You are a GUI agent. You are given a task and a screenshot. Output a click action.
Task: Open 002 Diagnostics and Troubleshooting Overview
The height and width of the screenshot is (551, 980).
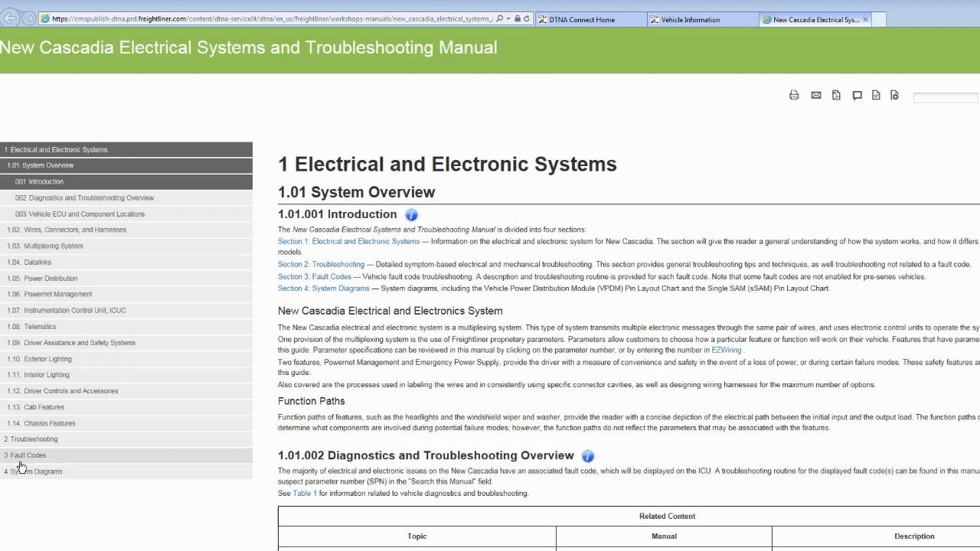126,198
